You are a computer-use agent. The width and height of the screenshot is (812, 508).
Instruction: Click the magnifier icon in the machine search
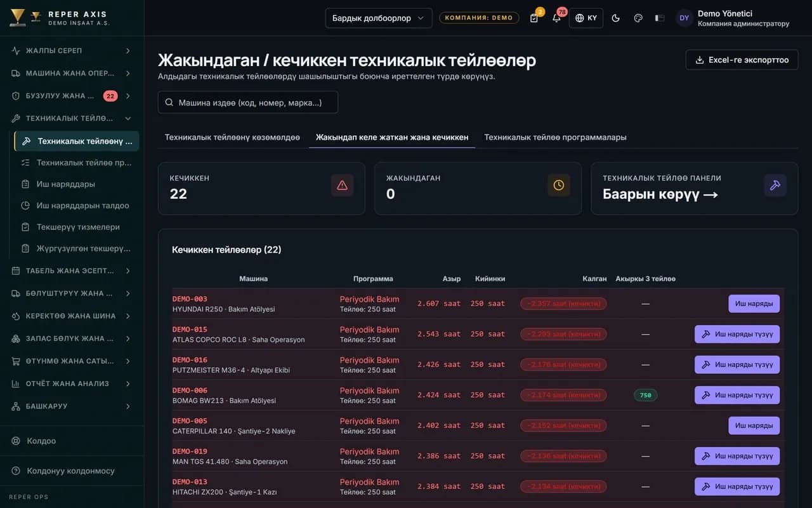pyautogui.click(x=169, y=102)
